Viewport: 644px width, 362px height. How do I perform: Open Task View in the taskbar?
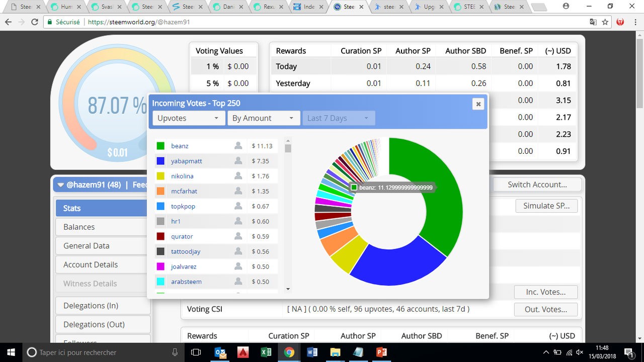click(x=196, y=352)
